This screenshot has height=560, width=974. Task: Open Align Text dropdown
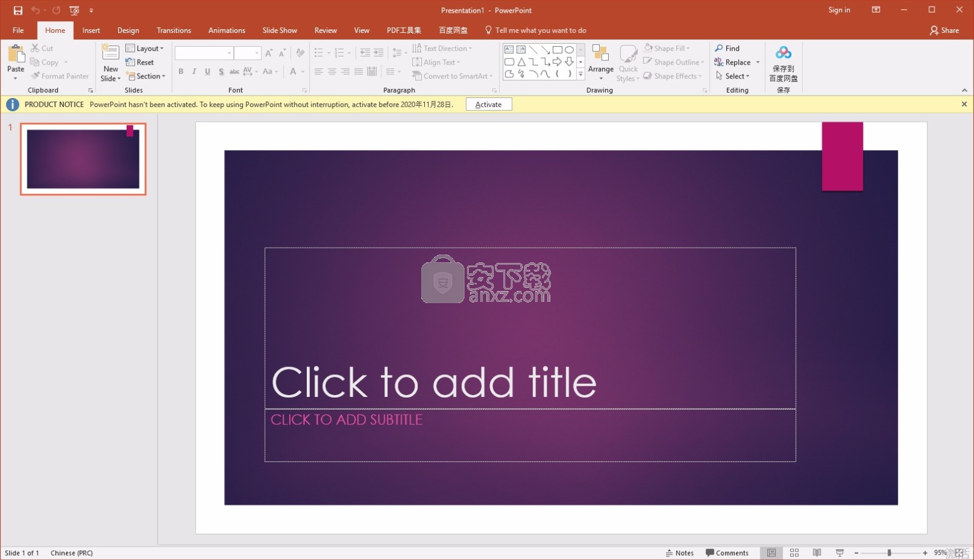coord(436,62)
